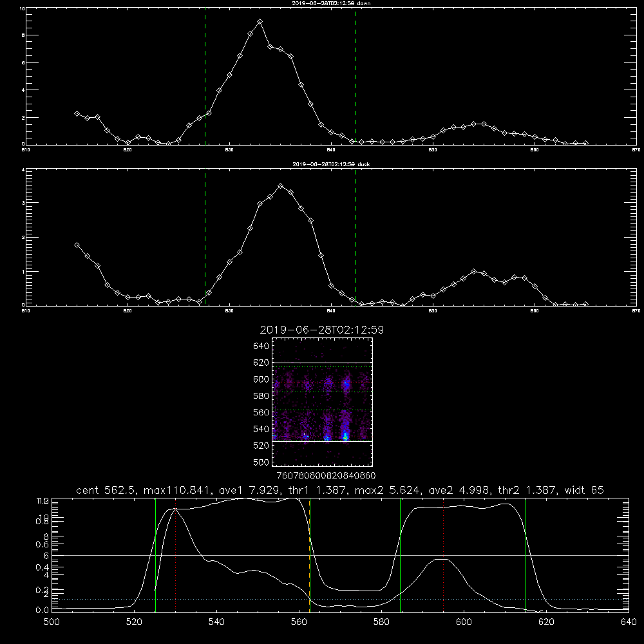Click the x-axis numbers under the spectral image
The image size is (644, 644).
click(x=326, y=476)
